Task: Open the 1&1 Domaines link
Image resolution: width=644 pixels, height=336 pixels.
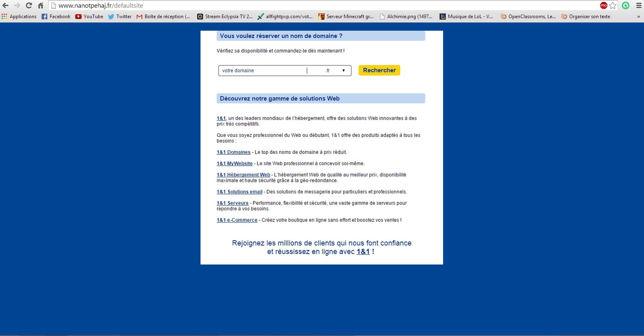Action: pos(234,152)
